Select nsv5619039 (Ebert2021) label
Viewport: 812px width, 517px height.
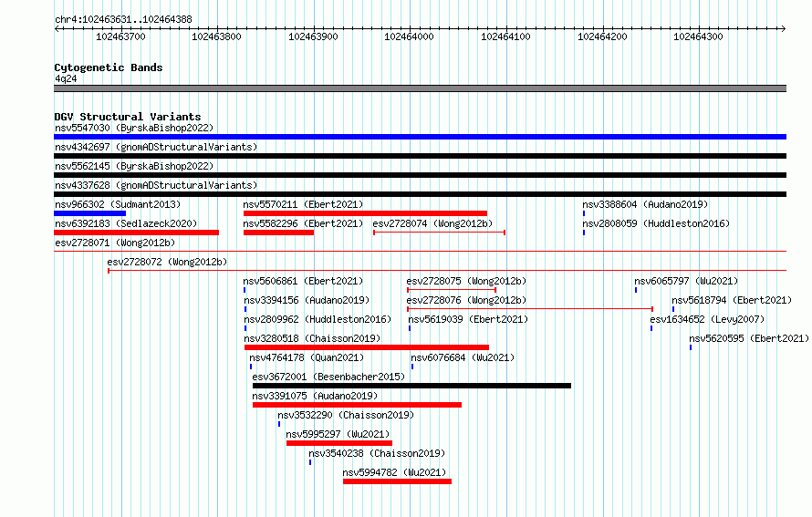click(x=468, y=319)
